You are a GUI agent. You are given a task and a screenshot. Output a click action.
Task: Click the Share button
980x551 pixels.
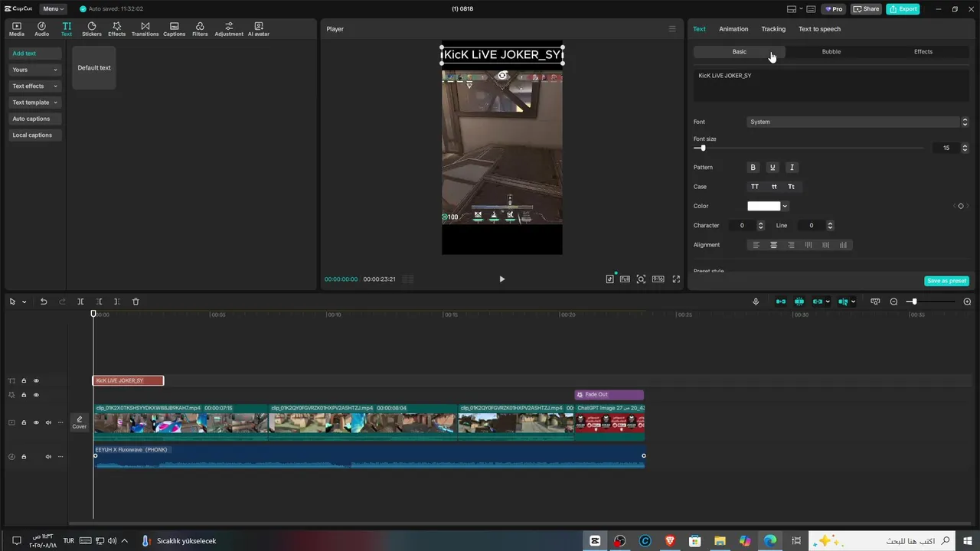coord(866,9)
